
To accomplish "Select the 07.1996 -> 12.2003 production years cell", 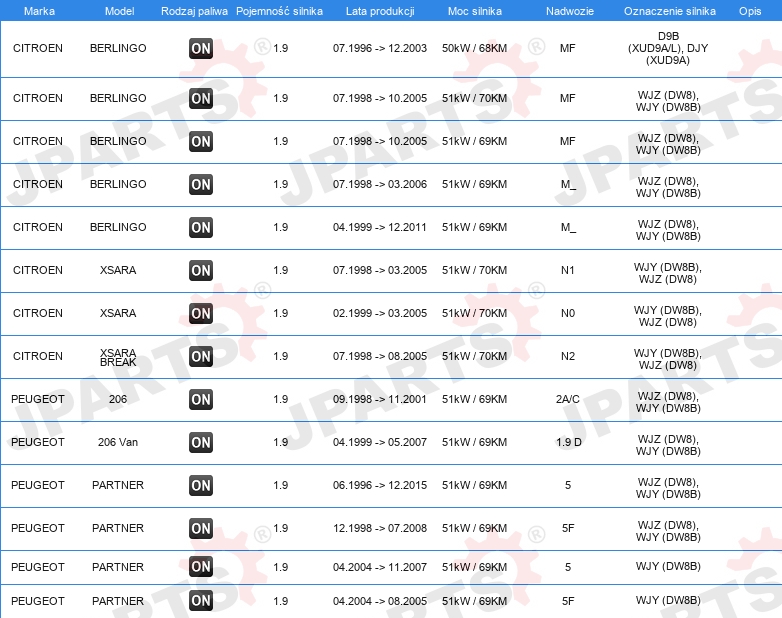I will point(380,48).
